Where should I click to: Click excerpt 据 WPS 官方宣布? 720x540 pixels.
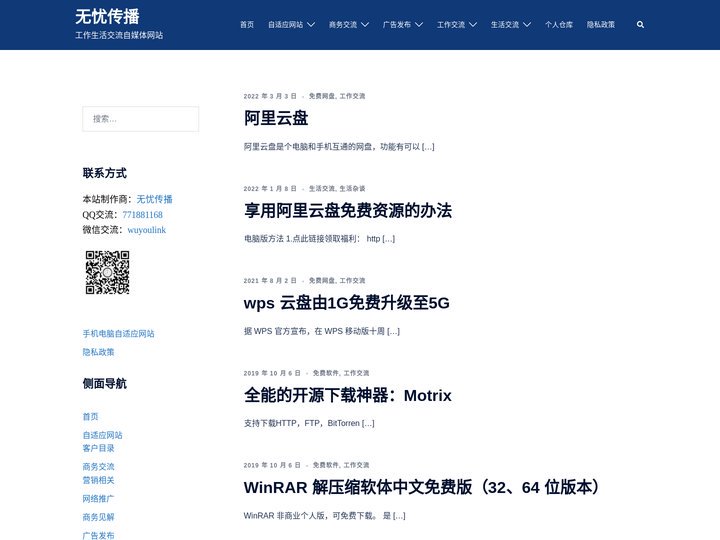[322, 331]
